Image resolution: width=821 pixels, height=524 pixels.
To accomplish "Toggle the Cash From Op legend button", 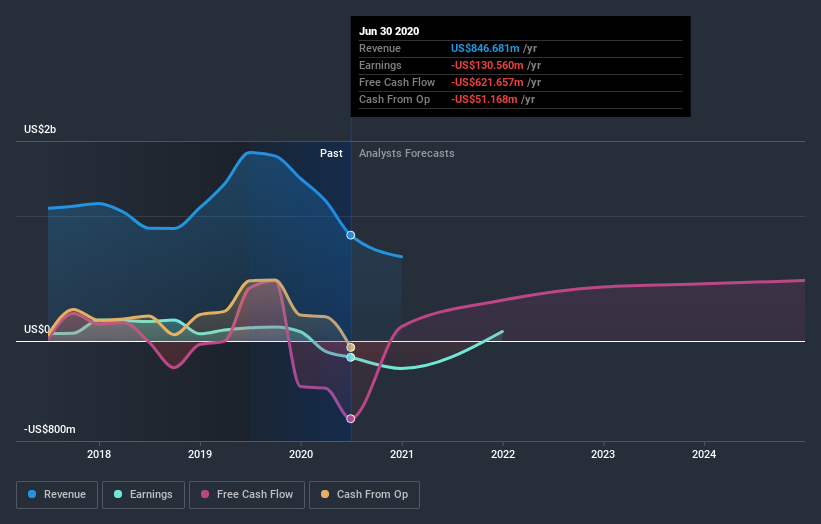I will pos(364,495).
